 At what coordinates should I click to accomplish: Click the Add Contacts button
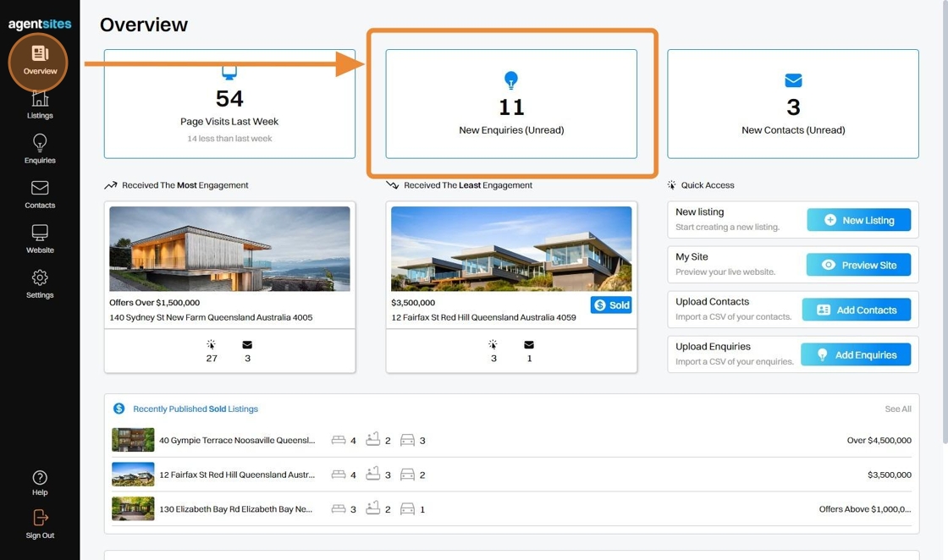(x=857, y=310)
